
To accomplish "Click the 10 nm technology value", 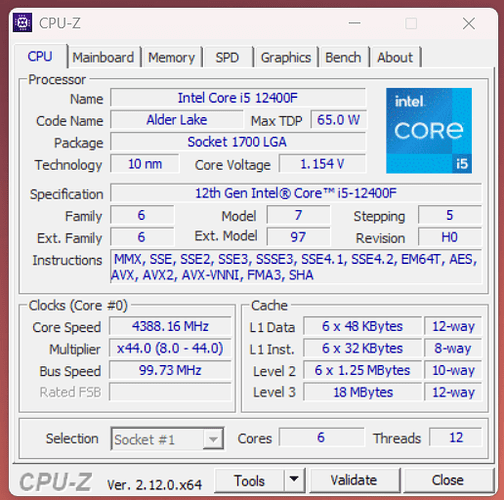I will point(145,164).
